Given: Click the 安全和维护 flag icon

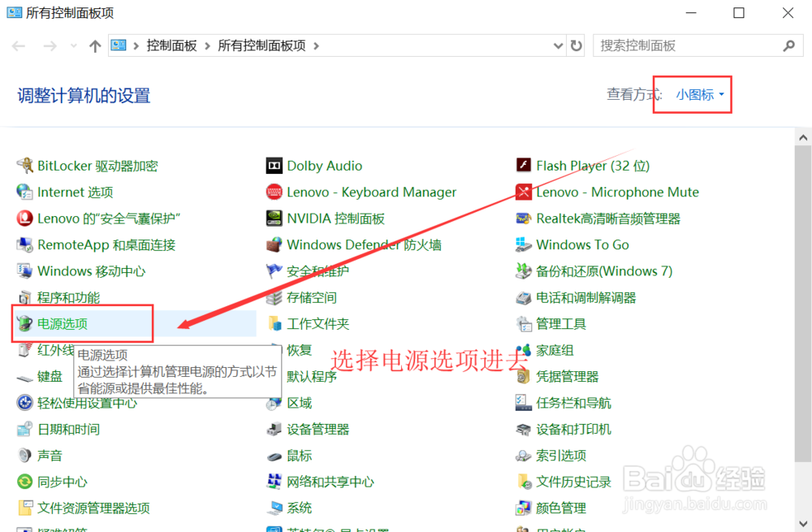Looking at the screenshot, I should (x=274, y=271).
